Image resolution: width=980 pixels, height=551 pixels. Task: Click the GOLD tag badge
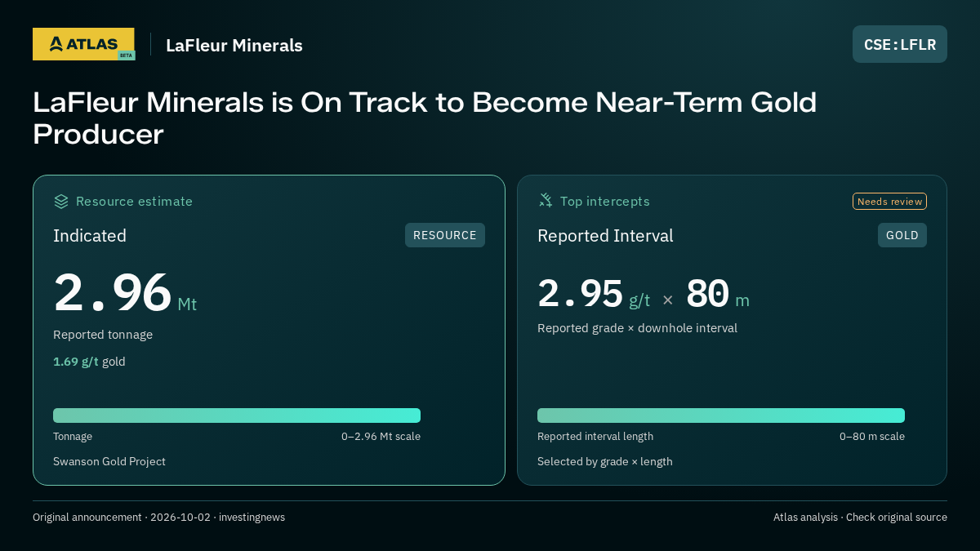(x=902, y=235)
